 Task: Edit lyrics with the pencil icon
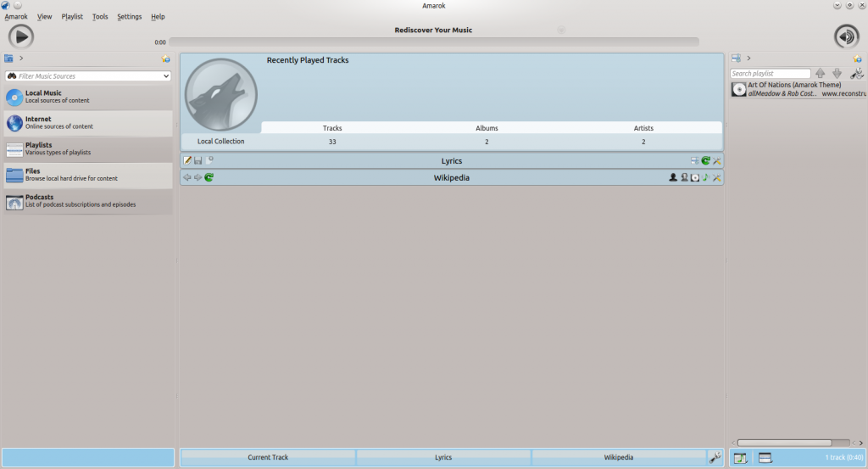[x=187, y=160]
